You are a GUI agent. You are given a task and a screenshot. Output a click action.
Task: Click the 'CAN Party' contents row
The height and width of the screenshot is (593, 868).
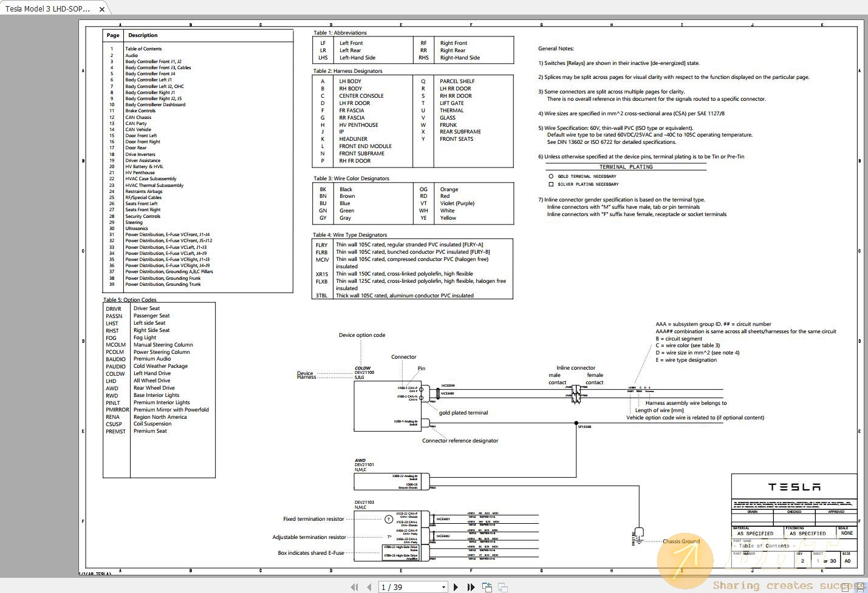[135, 123]
